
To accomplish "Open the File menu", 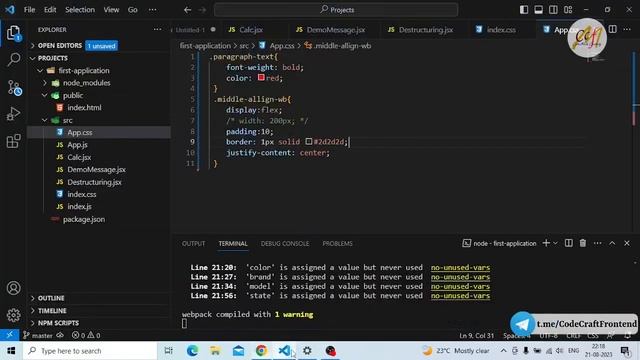I will [29, 10].
